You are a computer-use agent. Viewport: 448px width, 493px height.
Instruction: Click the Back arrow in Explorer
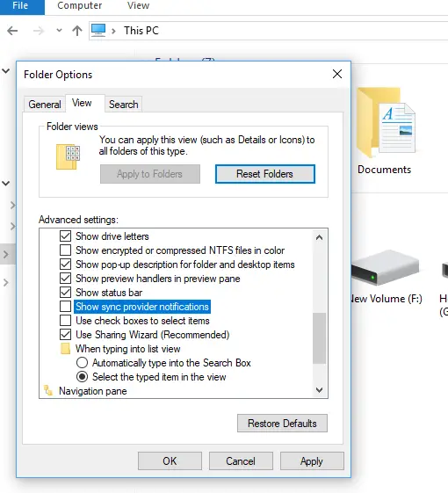tap(12, 31)
